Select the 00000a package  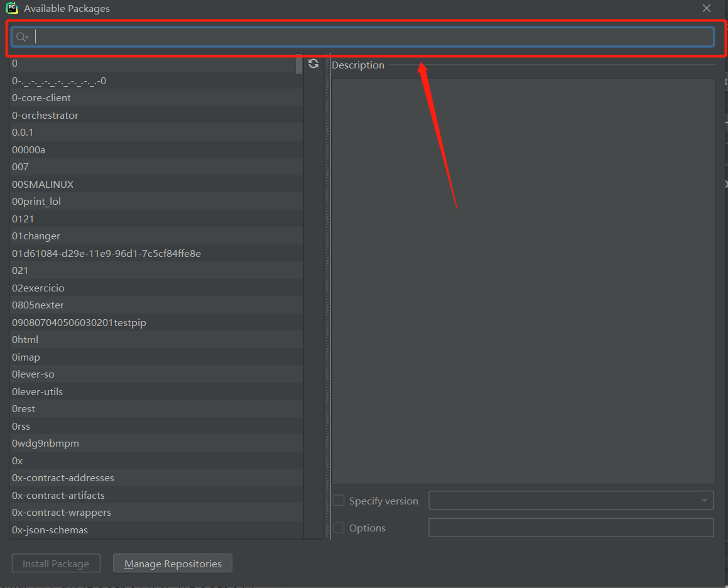[156, 150]
